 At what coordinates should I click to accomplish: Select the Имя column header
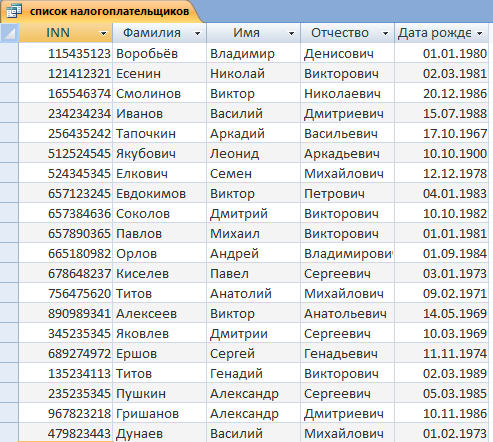pyautogui.click(x=254, y=33)
